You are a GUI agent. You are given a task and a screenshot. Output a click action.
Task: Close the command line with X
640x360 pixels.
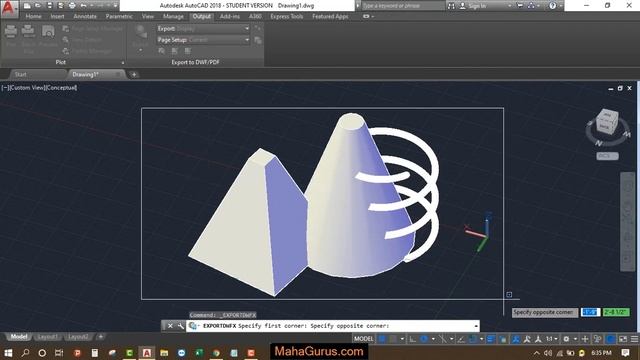pos(170,326)
